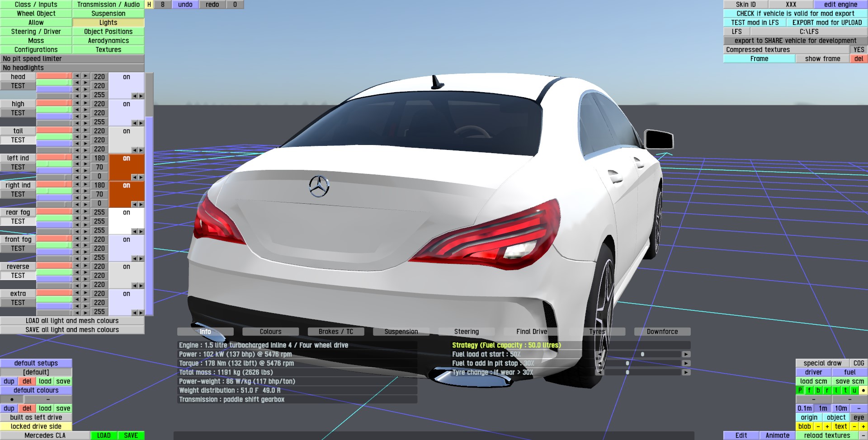The image size is (868, 440).
Task: Click right arrow of Fuel to add in pit stop
Action: point(686,363)
